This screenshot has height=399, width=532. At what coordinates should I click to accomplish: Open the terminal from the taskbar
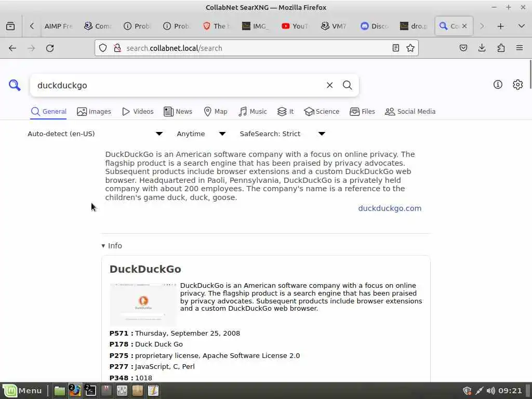90,391
